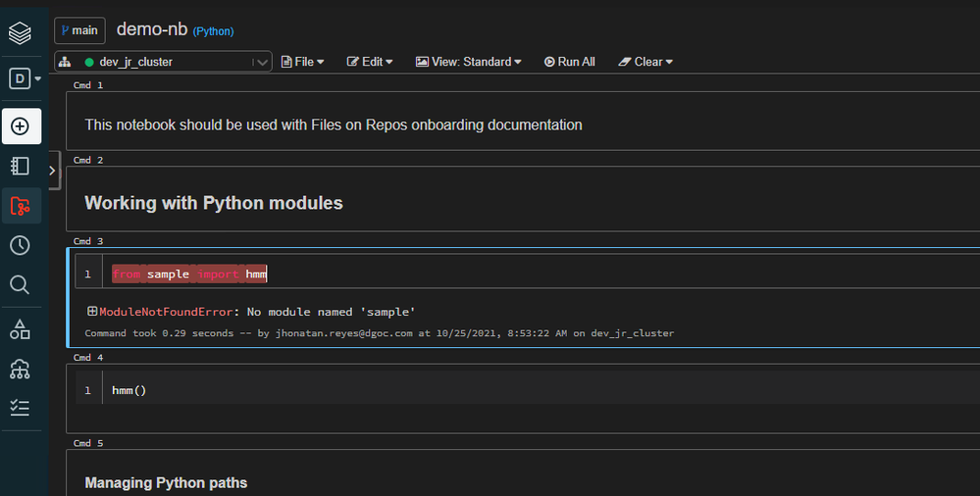The width and height of the screenshot is (980, 496).
Task: Expand the ModuleNotFoundError traceback
Action: click(x=92, y=312)
